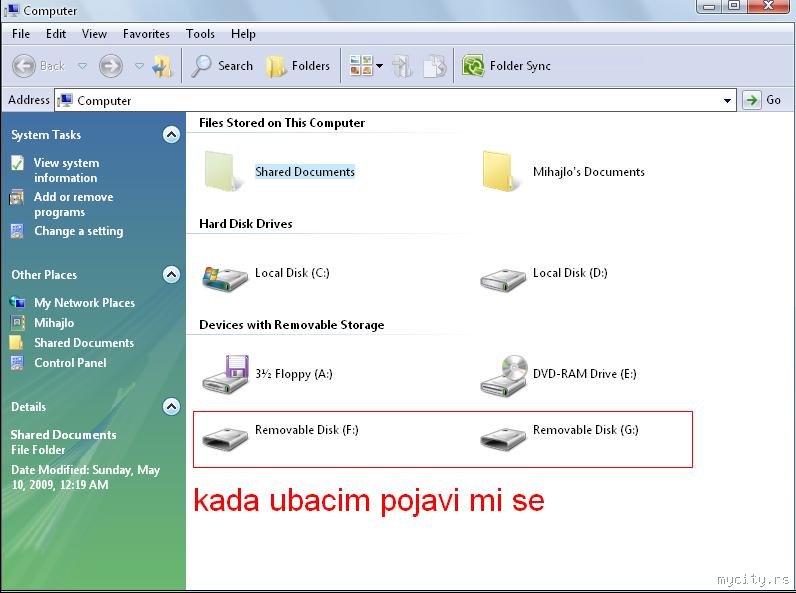Image resolution: width=796 pixels, height=593 pixels.
Task: Open the Views dropdown arrow
Action: (379, 66)
